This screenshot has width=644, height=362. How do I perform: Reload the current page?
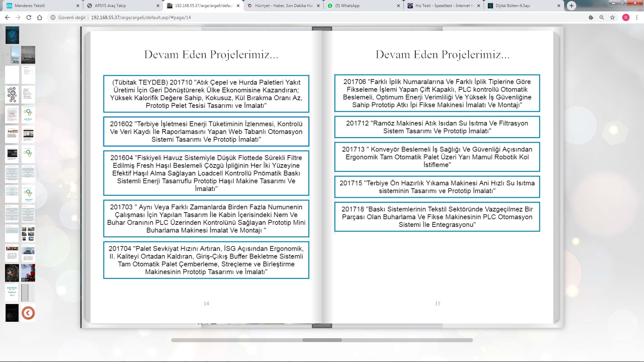tap(29, 17)
